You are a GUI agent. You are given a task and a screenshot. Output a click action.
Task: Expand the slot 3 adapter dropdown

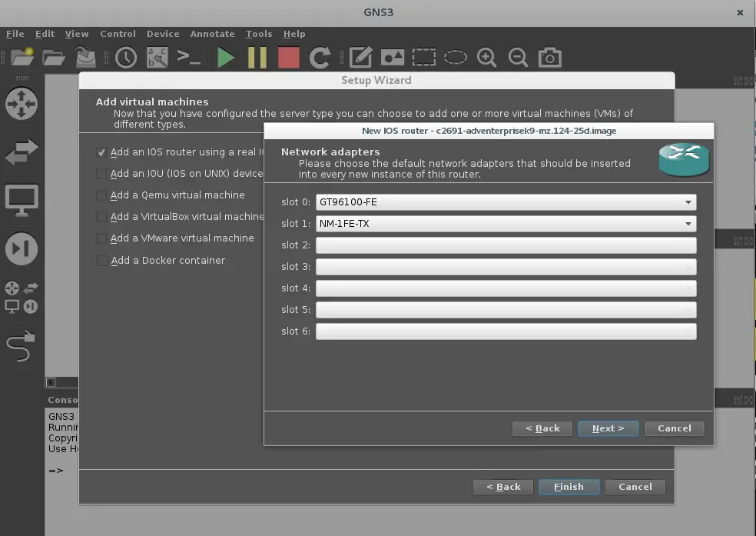click(506, 267)
